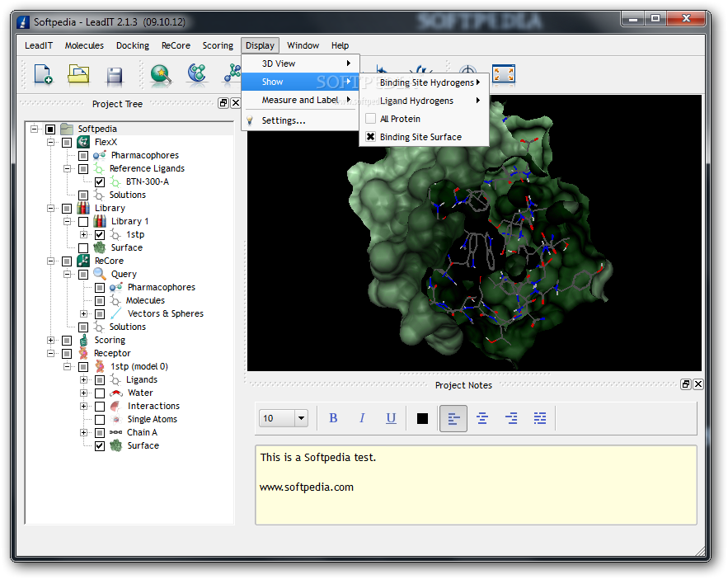Image resolution: width=728 pixels, height=579 pixels.
Task: Float the Project Tree panel
Action: click(x=223, y=103)
